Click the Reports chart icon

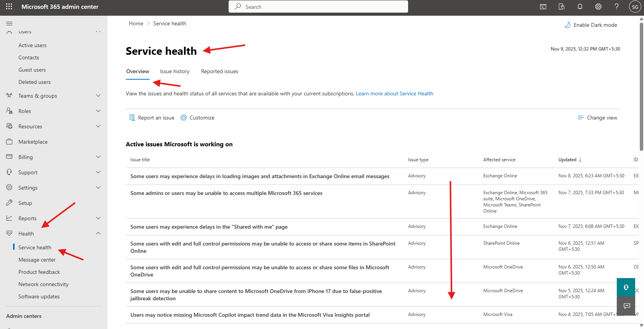click(x=9, y=218)
